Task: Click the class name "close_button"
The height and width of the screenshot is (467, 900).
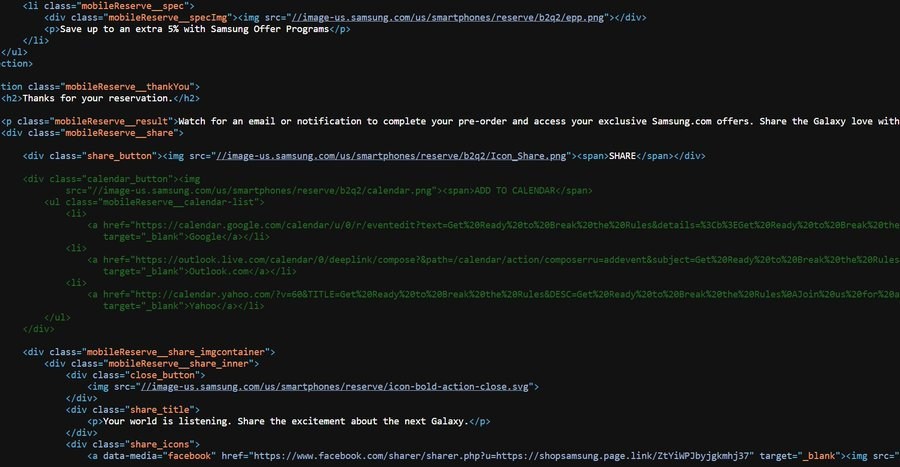Action: 162,375
